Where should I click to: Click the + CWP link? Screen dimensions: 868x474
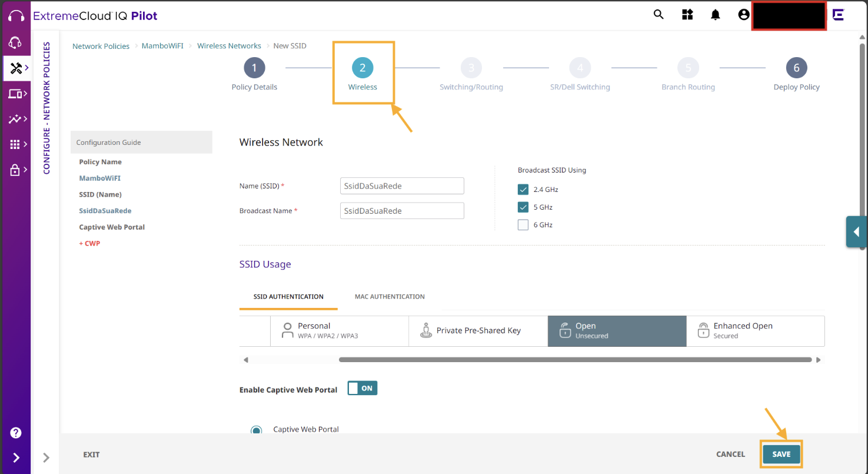[89, 243]
